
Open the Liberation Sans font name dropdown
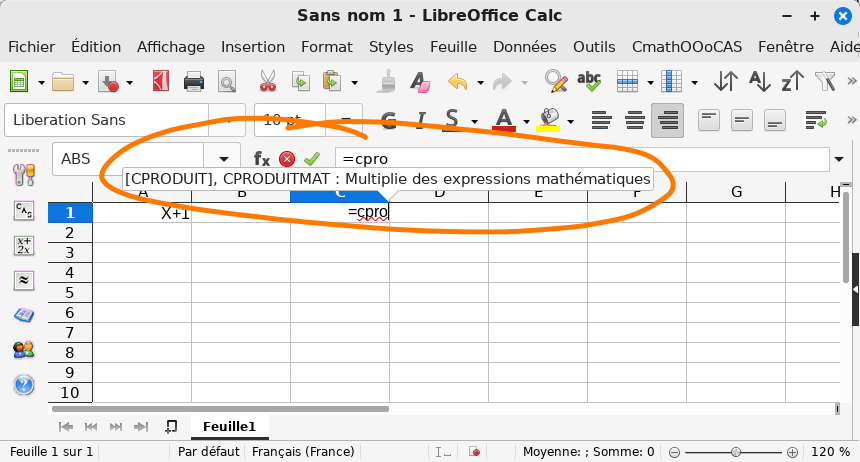[232, 121]
